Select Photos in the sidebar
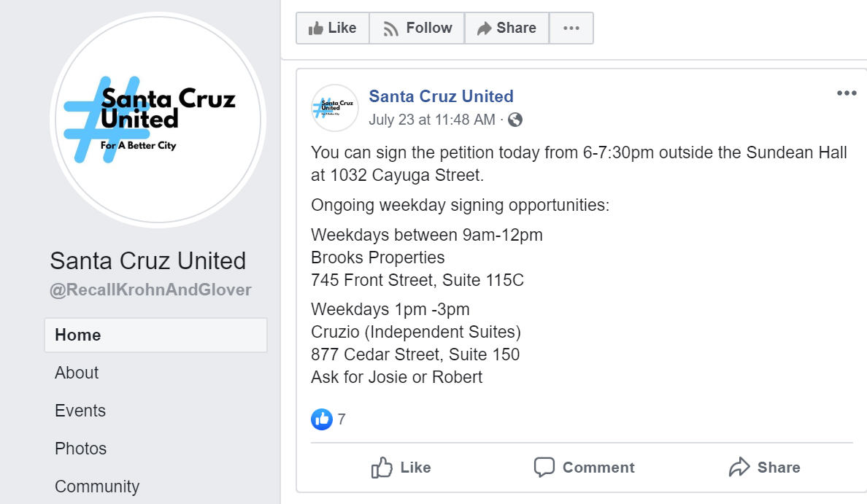This screenshot has width=867, height=504. click(x=80, y=449)
